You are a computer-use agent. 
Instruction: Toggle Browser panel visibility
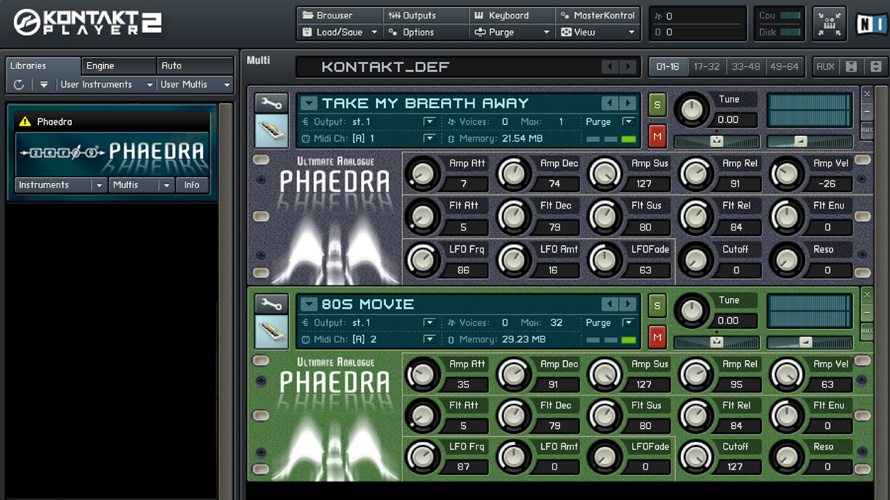tap(339, 15)
